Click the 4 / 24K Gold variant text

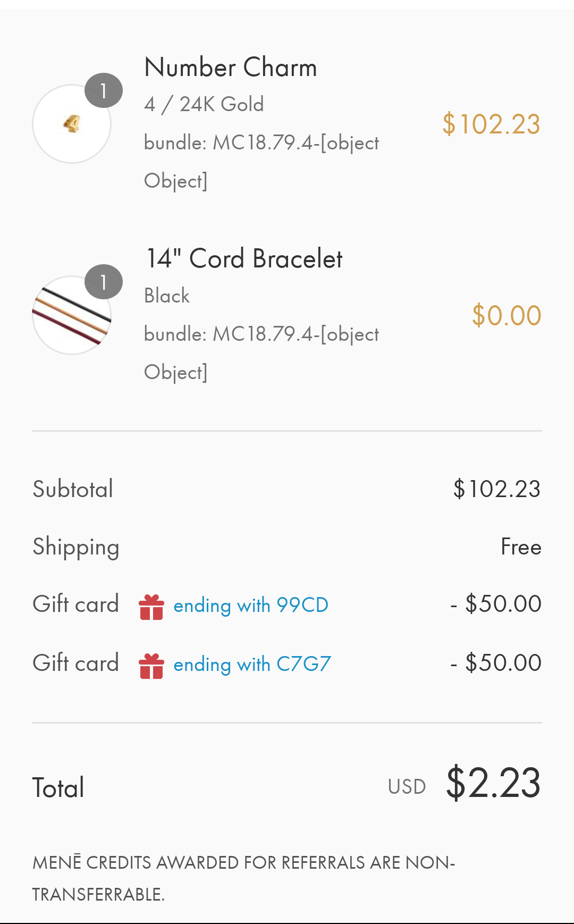pyautogui.click(x=204, y=104)
